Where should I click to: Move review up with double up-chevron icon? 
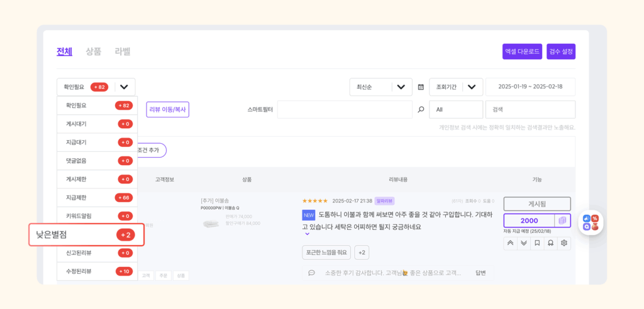(x=511, y=243)
